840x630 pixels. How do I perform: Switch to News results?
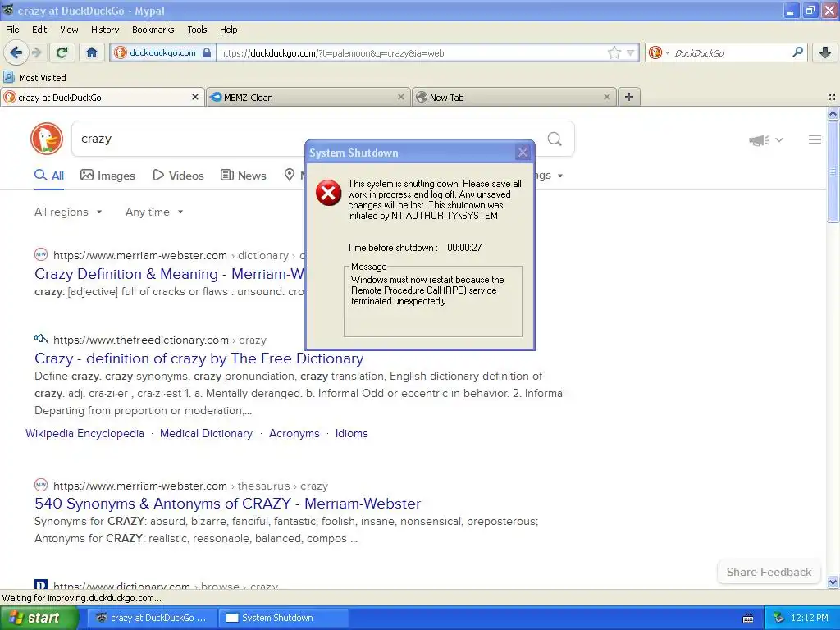244,176
